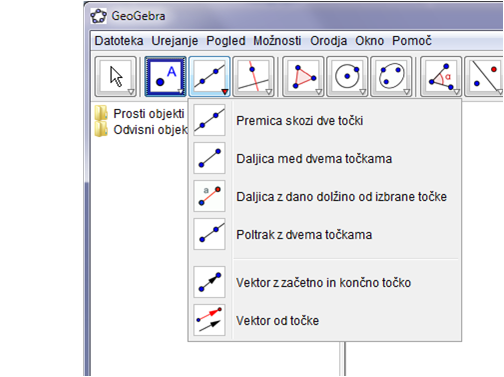Click the Odvisni objekti folder icon
Image resolution: width=504 pixels, height=377 pixels.
[101, 129]
